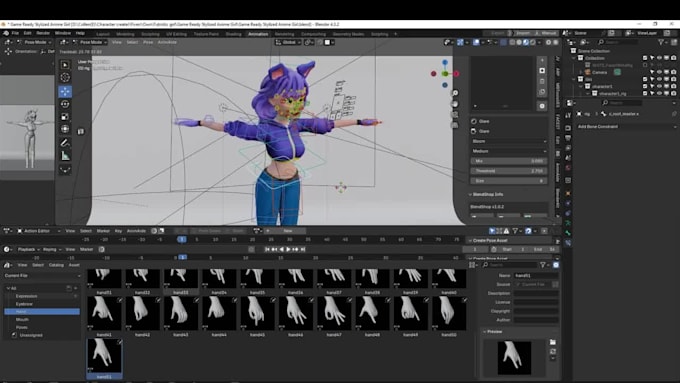The width and height of the screenshot is (680, 383).
Task: Switch to the Animation workspace tab
Action: (258, 34)
